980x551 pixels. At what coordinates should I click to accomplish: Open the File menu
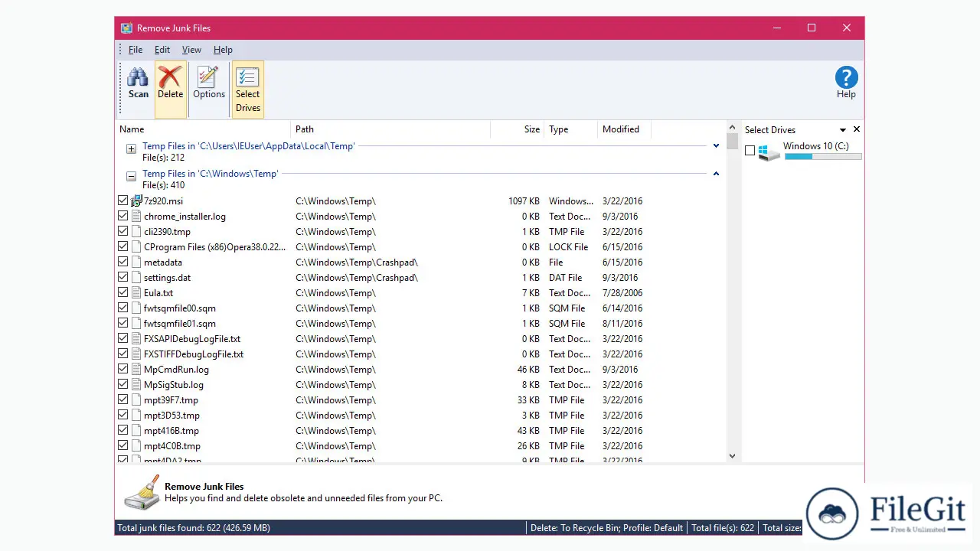tap(136, 50)
